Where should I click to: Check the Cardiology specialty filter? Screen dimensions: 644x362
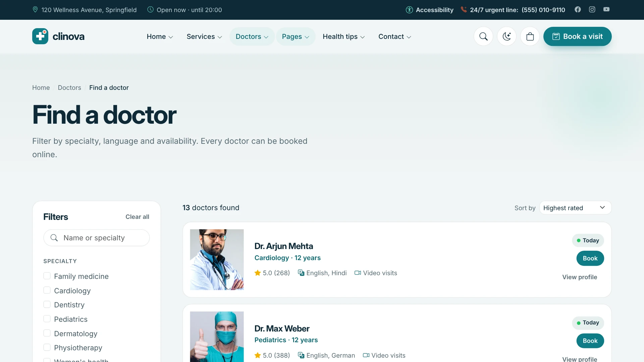47,290
